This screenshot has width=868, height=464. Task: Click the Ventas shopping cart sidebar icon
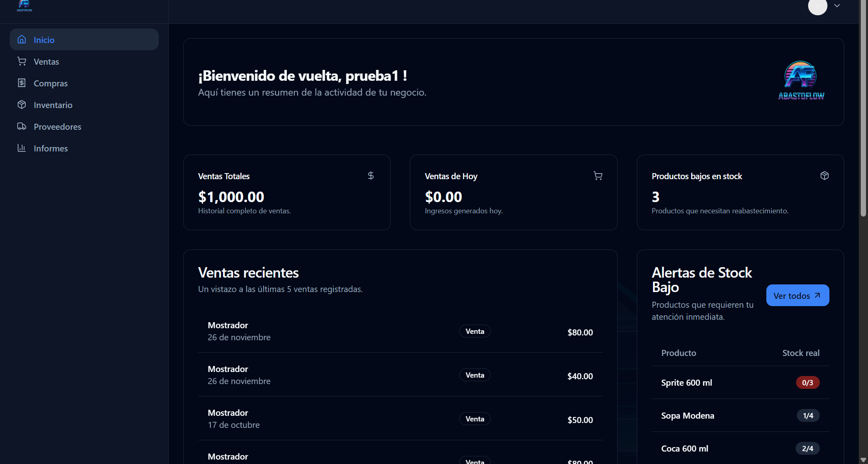coord(22,61)
